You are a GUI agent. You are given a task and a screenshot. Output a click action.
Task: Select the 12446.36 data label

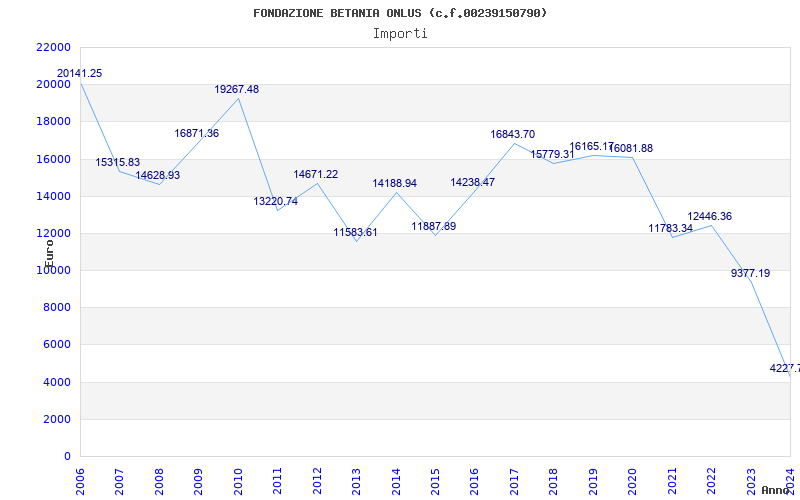(x=710, y=217)
